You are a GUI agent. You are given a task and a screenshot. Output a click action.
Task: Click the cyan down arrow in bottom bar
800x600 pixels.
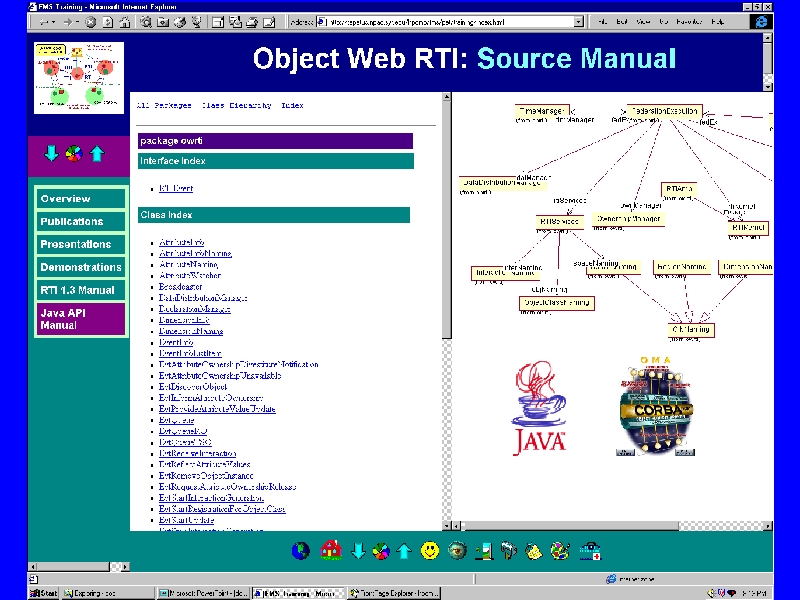(x=359, y=551)
